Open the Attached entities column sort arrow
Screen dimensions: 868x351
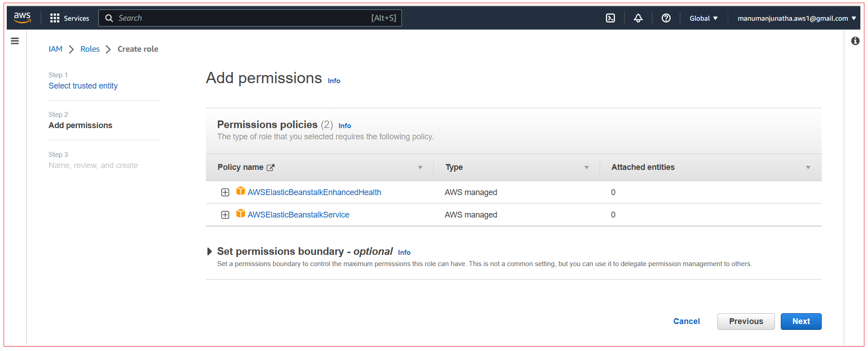(808, 168)
